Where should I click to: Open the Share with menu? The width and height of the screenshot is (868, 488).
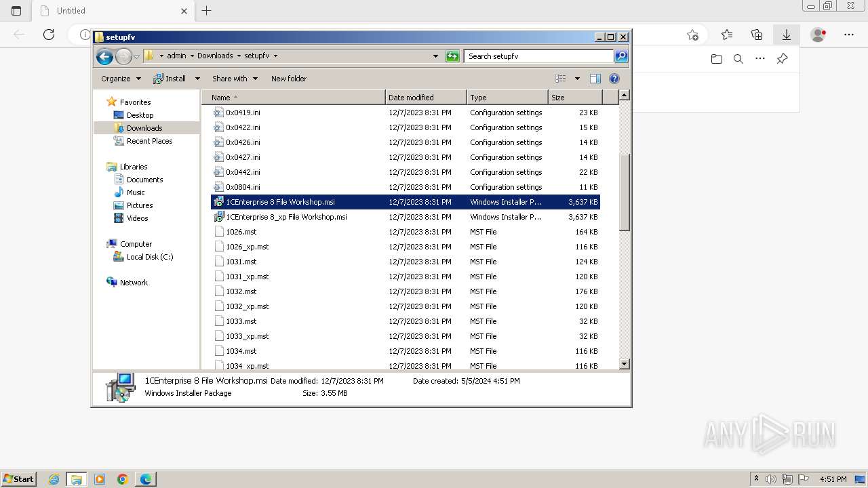235,79
